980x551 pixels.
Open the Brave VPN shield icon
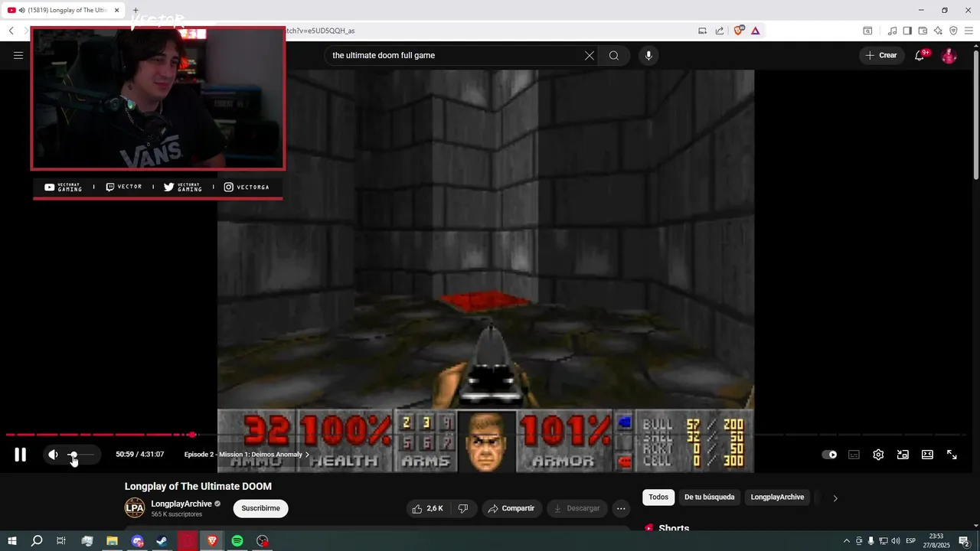[x=953, y=31]
